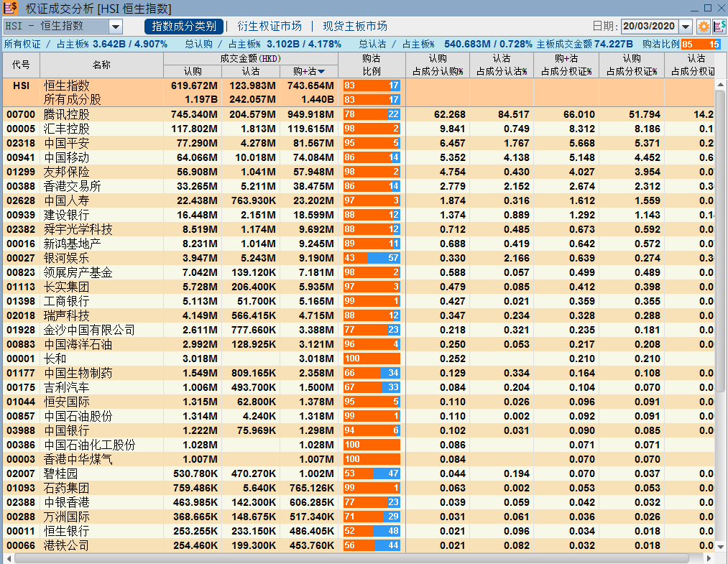Select the 01093 石药集团 row
Viewport: 728px width, 564px height.
pos(359,489)
